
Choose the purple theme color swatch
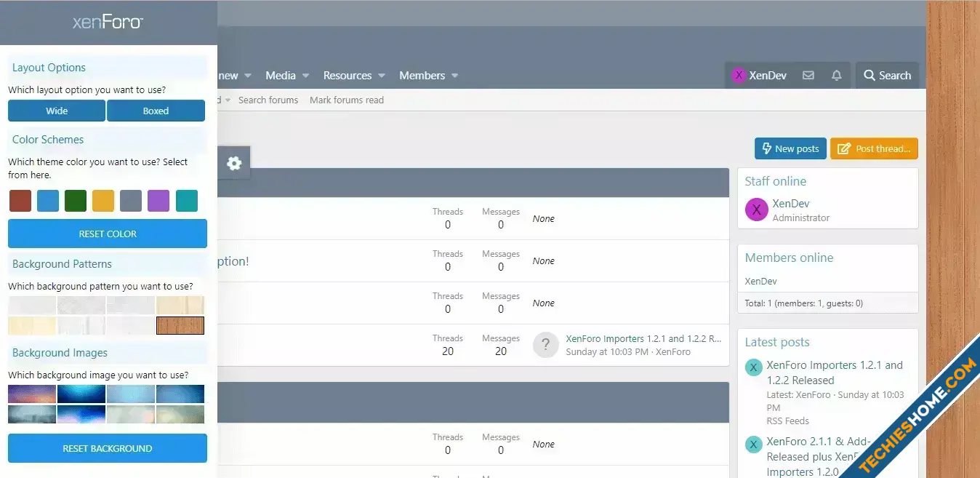coord(158,201)
